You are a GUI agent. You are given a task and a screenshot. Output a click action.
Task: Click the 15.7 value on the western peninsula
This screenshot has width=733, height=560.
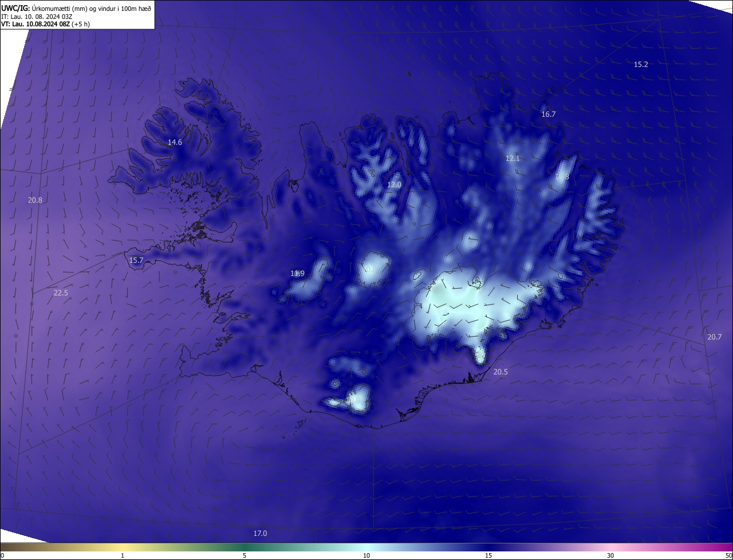[x=136, y=261]
